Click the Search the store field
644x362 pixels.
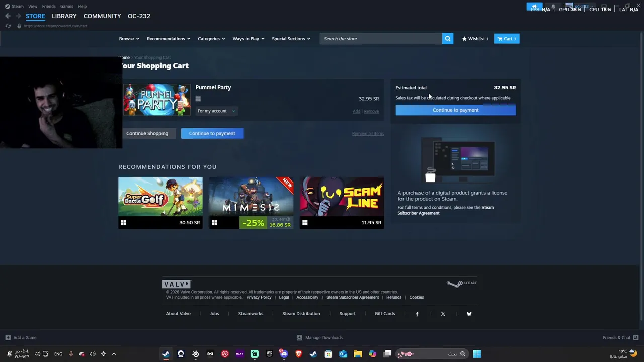point(381,39)
